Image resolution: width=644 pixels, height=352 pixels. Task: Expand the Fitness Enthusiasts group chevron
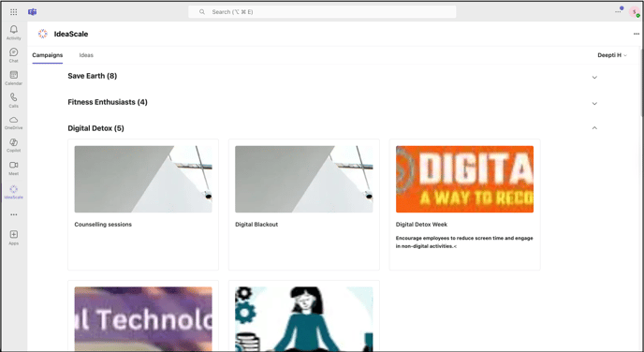(594, 104)
